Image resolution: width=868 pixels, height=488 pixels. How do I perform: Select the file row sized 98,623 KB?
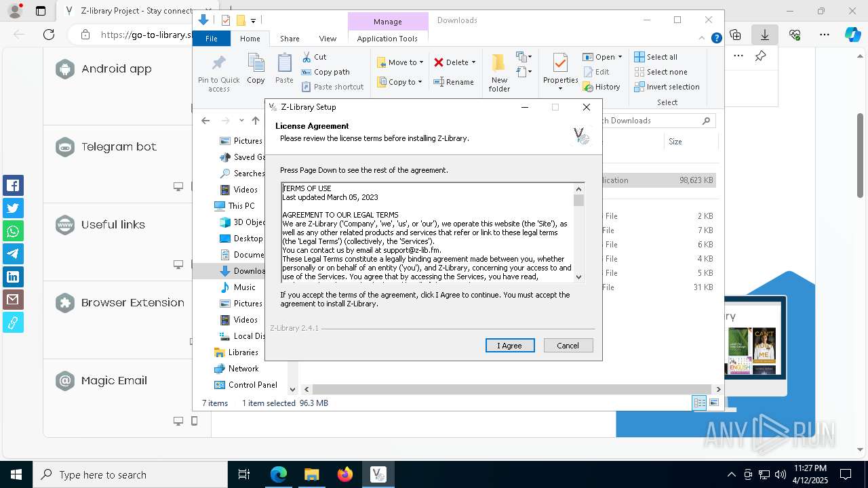coord(658,180)
